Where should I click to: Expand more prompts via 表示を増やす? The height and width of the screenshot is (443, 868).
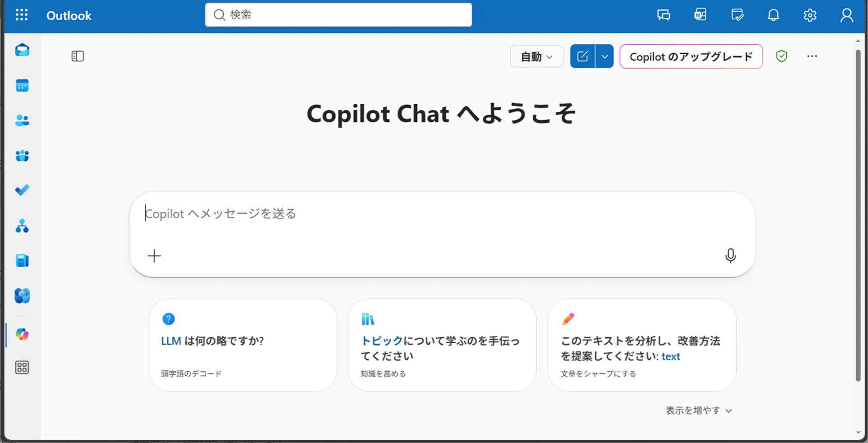pos(698,410)
